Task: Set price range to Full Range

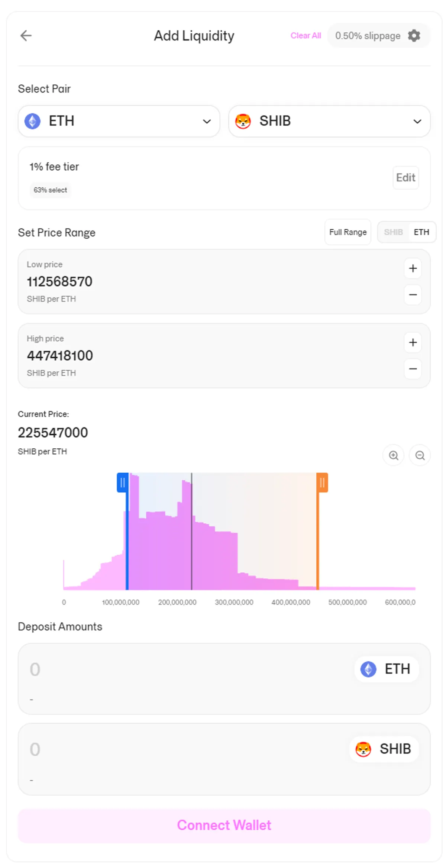Action: 348,232
